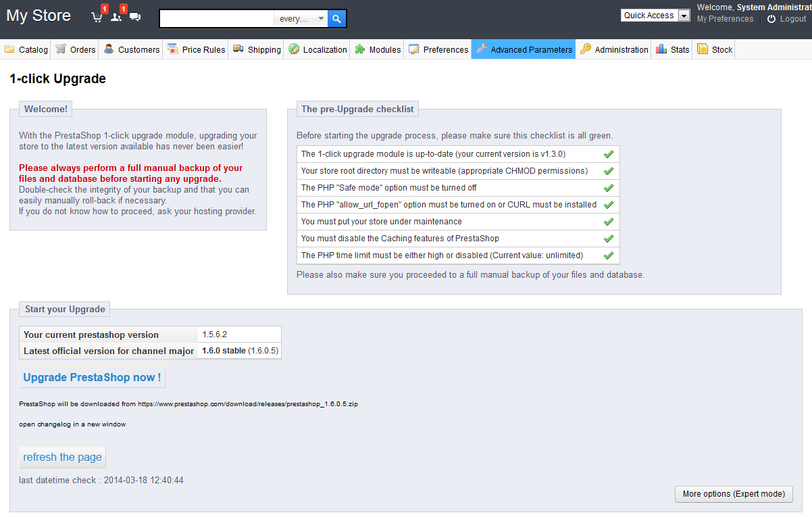Open the Customers menu
The height and width of the screenshot is (517, 812).
pyautogui.click(x=131, y=49)
